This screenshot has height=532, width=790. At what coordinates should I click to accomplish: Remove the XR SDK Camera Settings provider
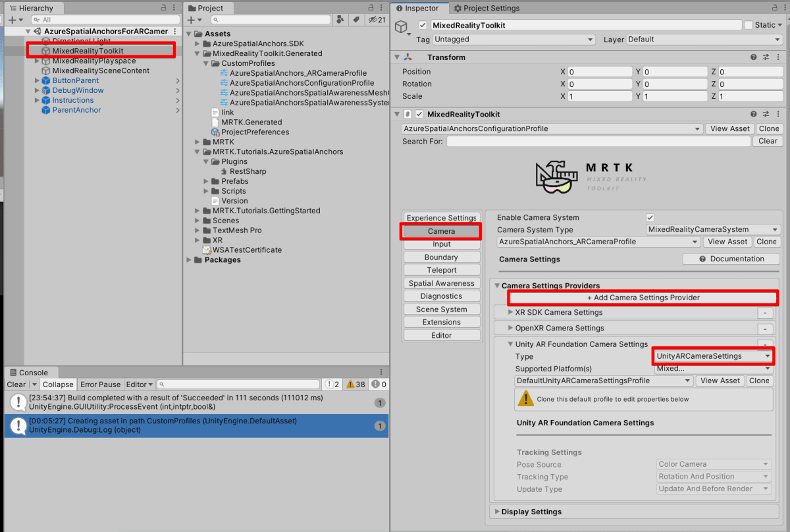765,313
